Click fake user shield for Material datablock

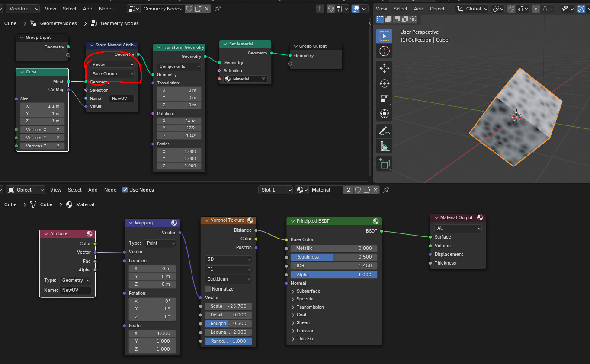tap(358, 190)
